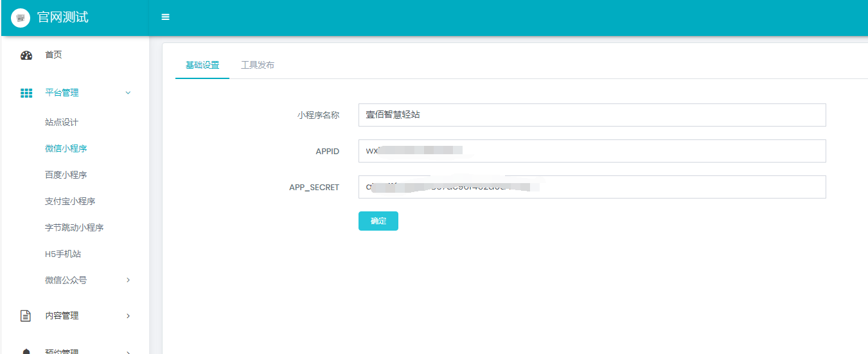The width and height of the screenshot is (868, 354).
Task: Click the dashboard icon beside 首页
Action: click(26, 55)
